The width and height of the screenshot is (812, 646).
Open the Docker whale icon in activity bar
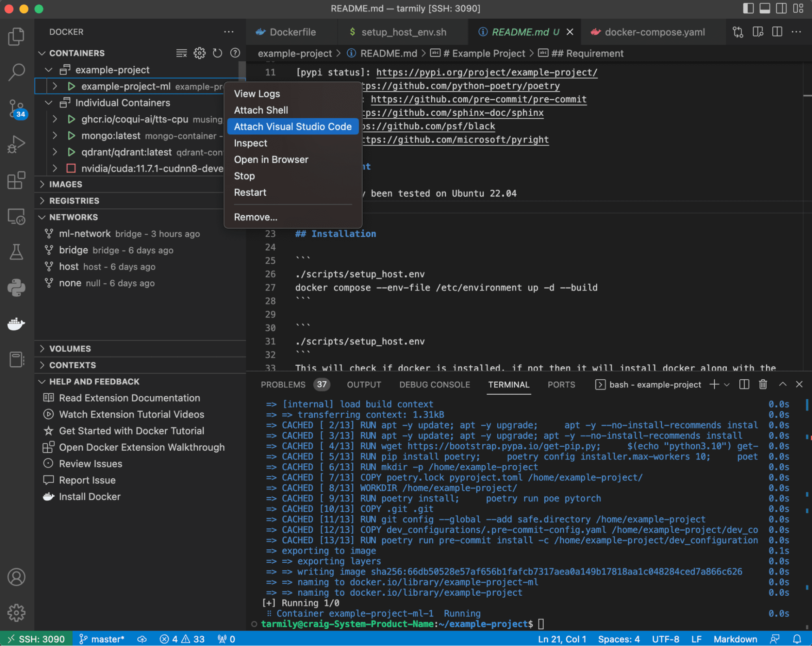click(16, 324)
